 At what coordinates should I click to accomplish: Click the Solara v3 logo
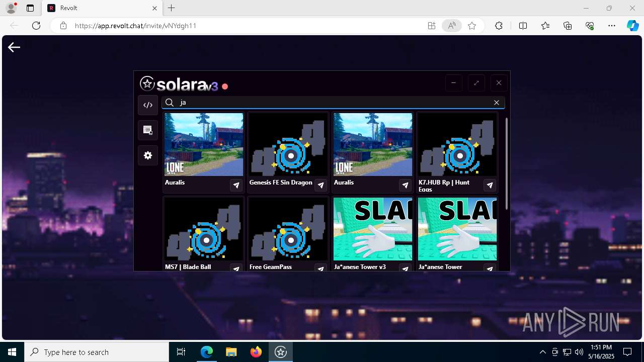coord(179,84)
